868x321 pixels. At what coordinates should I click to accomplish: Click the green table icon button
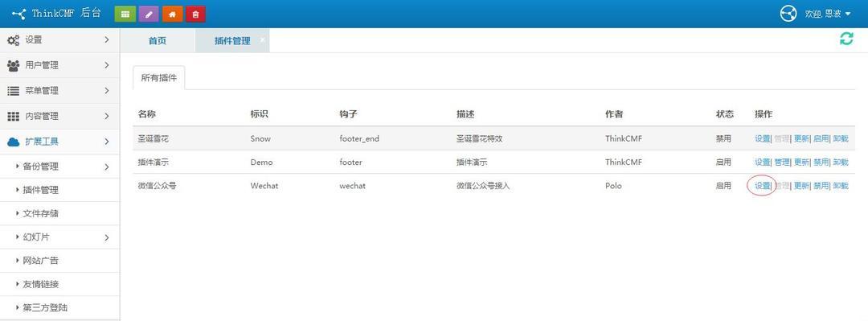pyautogui.click(x=125, y=14)
